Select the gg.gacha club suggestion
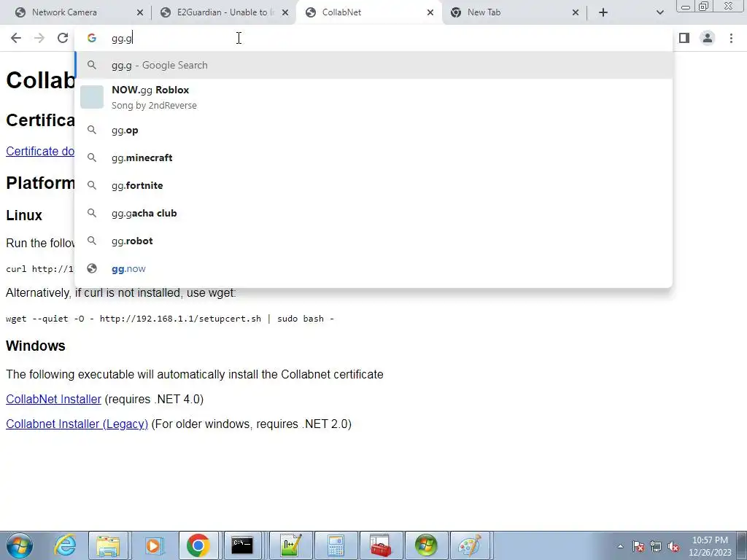Screen dimensions: 747x560 click(x=373, y=213)
